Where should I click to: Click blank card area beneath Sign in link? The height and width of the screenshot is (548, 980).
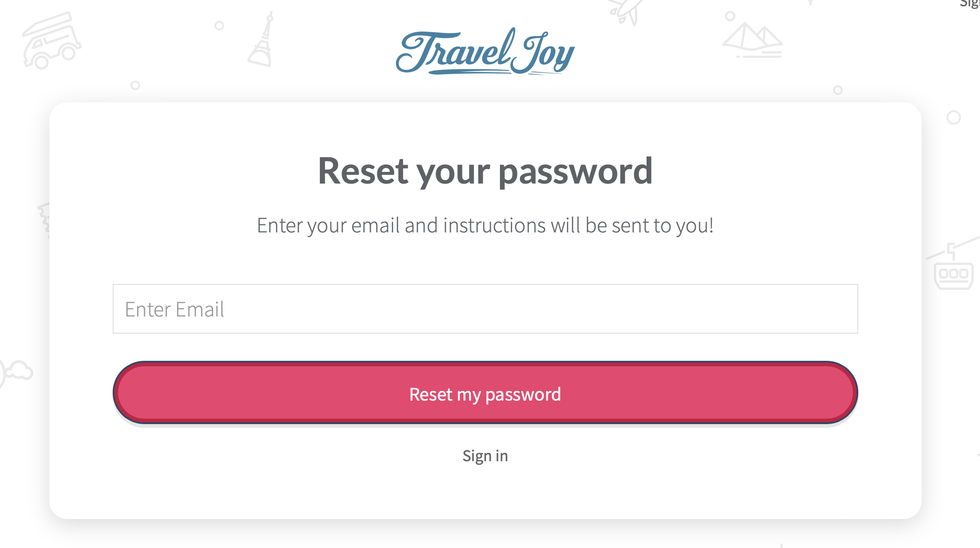point(485,493)
